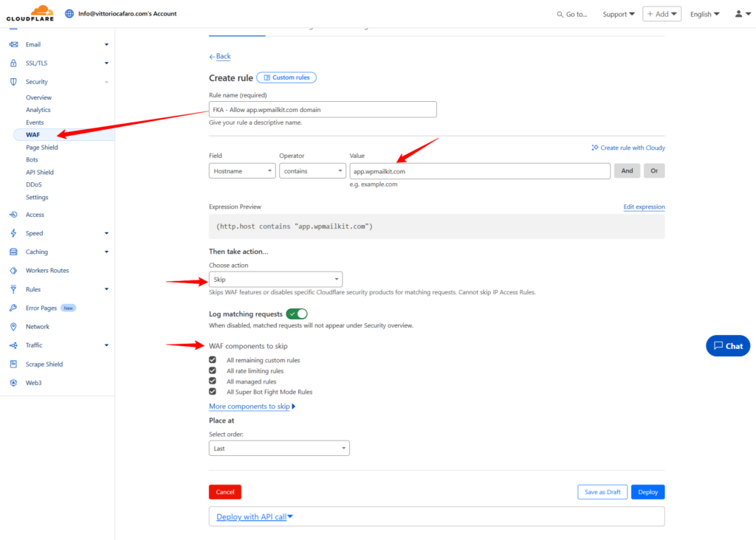Click the Rules funnel icon
Viewport: 756px width, 540px height.
click(x=13, y=289)
